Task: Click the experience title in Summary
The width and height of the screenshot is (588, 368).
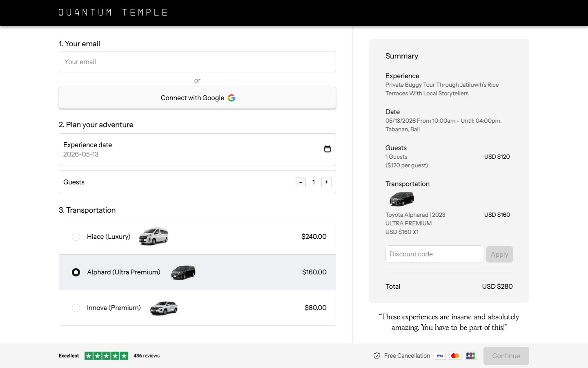Action: [x=442, y=89]
